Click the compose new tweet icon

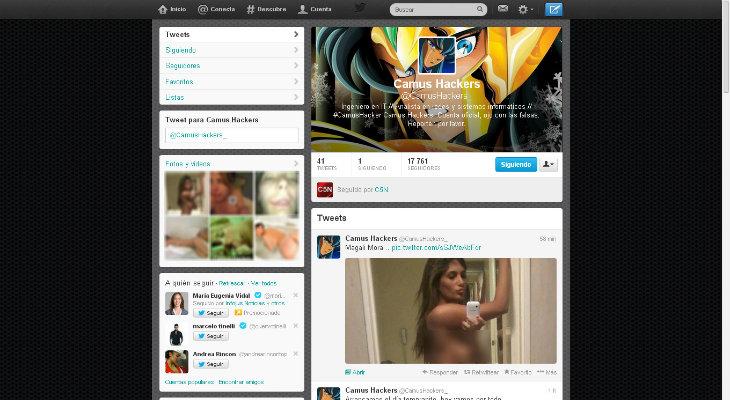(x=554, y=9)
